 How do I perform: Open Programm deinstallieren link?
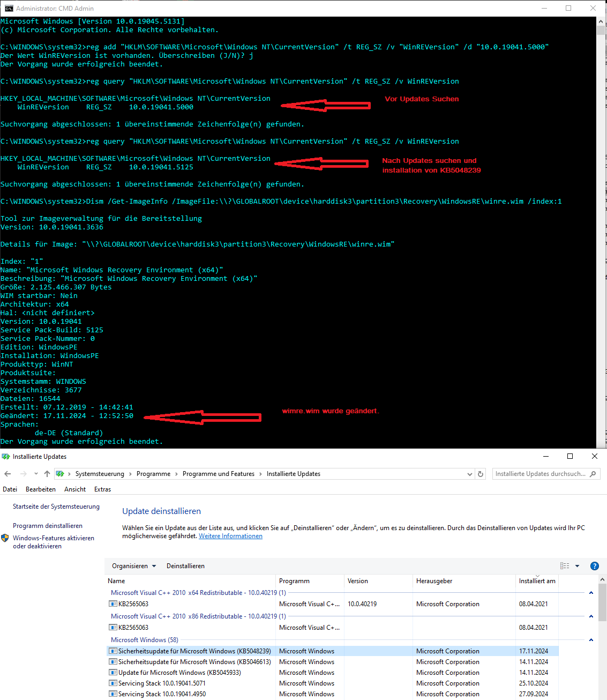(48, 526)
